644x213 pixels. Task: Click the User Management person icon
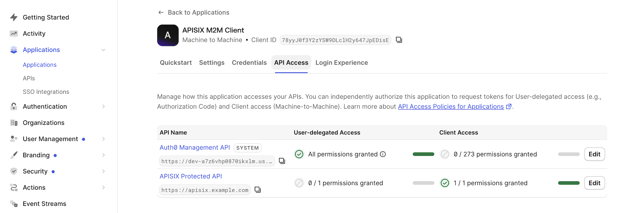pos(14,139)
